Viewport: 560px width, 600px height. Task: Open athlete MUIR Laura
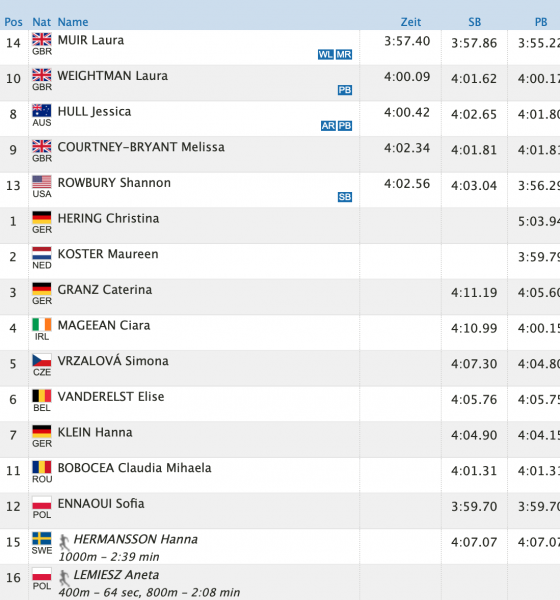pyautogui.click(x=91, y=40)
